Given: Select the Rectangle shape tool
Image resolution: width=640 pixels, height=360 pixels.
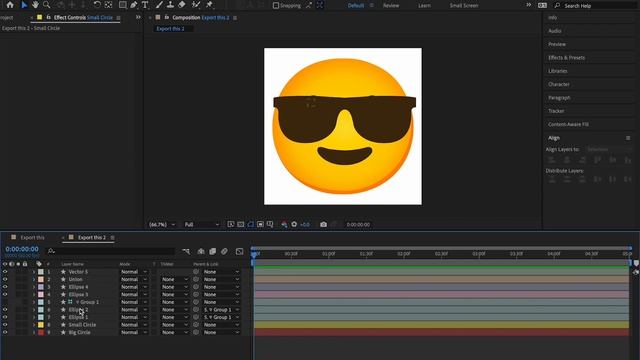Looking at the screenshot, I should [x=122, y=5].
